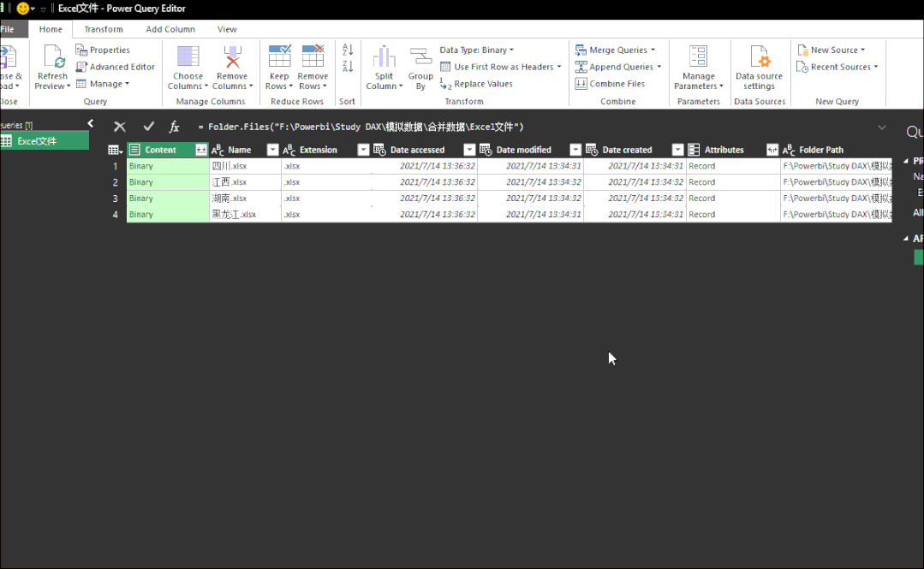Open the Date modified filter dropdown
The image size is (924, 569).
[x=575, y=150]
